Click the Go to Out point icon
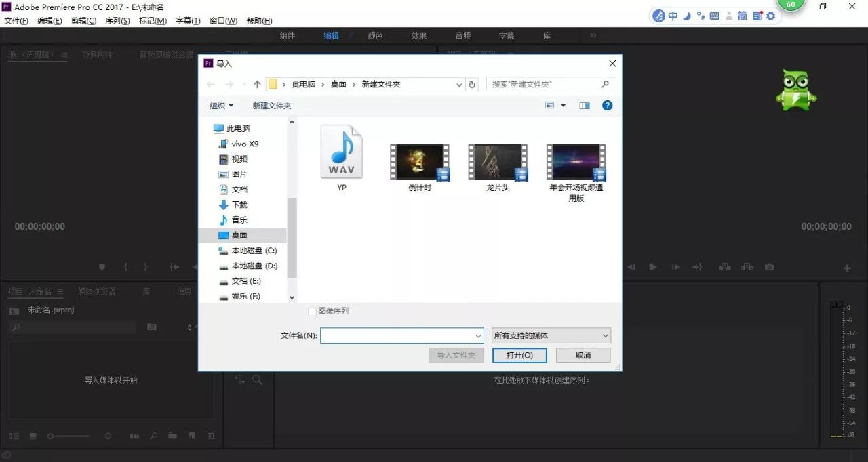 (697, 267)
